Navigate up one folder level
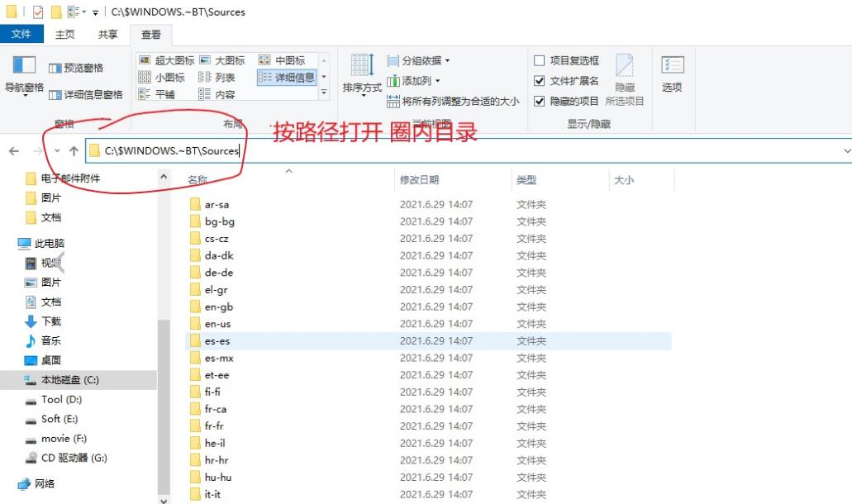 pyautogui.click(x=74, y=151)
